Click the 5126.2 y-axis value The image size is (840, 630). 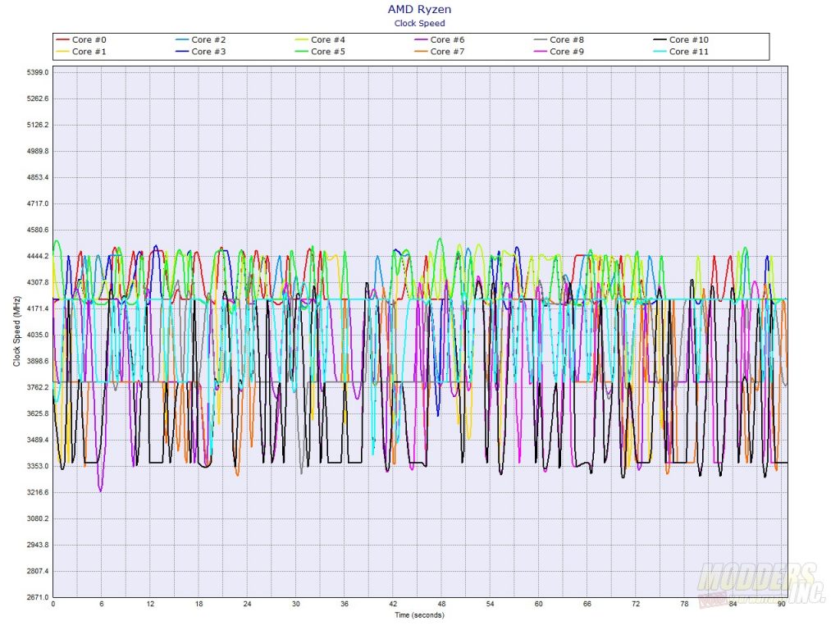click(x=38, y=125)
